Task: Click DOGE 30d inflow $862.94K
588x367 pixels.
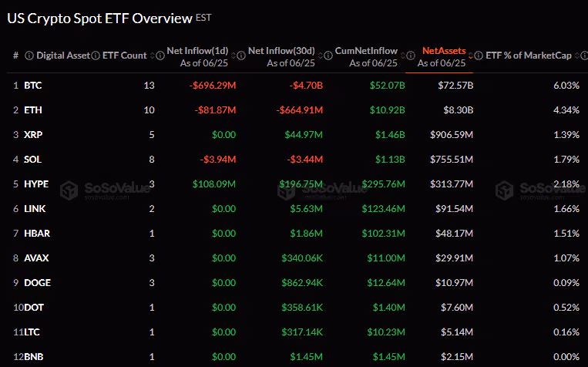Action: pyautogui.click(x=302, y=283)
